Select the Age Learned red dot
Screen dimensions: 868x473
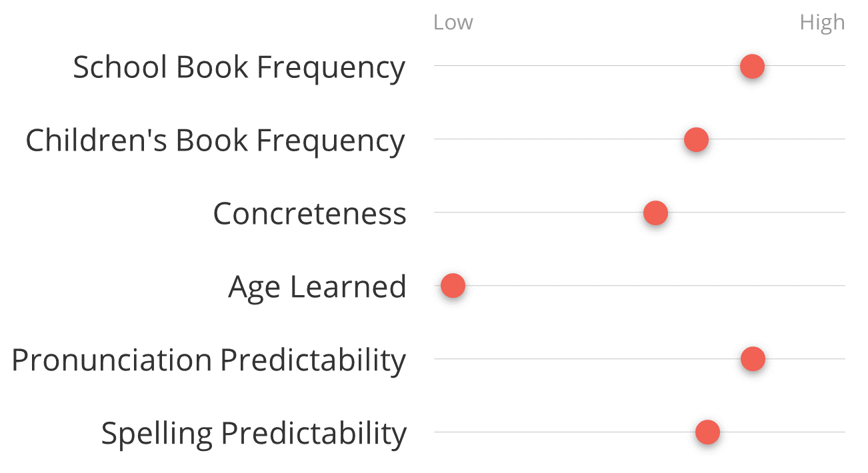coord(453,286)
